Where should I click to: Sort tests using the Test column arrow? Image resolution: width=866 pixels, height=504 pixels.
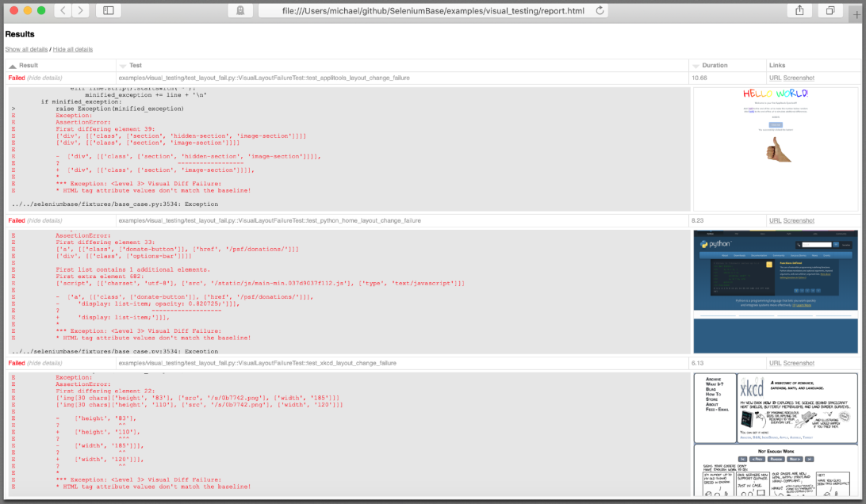(121, 65)
